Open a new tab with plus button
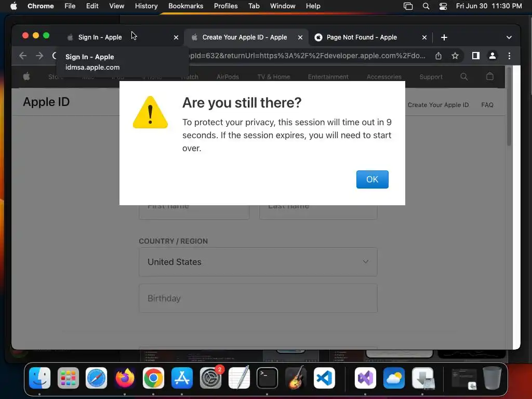The width and height of the screenshot is (532, 399). (x=444, y=37)
